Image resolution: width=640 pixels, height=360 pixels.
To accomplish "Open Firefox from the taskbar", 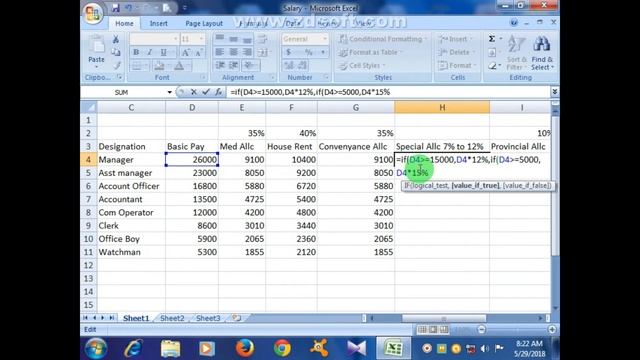I will point(244,348).
